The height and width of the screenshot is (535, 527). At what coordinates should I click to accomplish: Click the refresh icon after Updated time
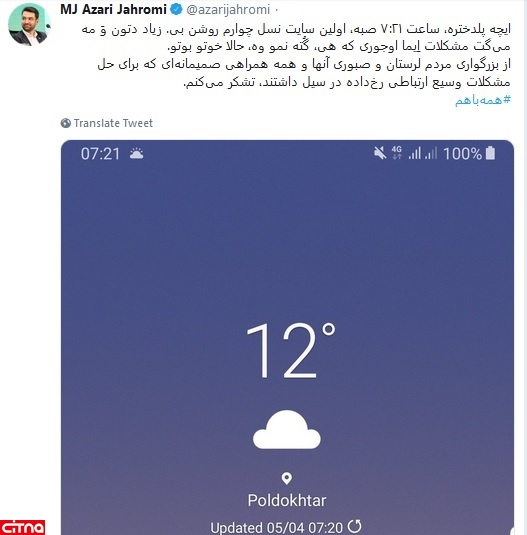[x=355, y=526]
